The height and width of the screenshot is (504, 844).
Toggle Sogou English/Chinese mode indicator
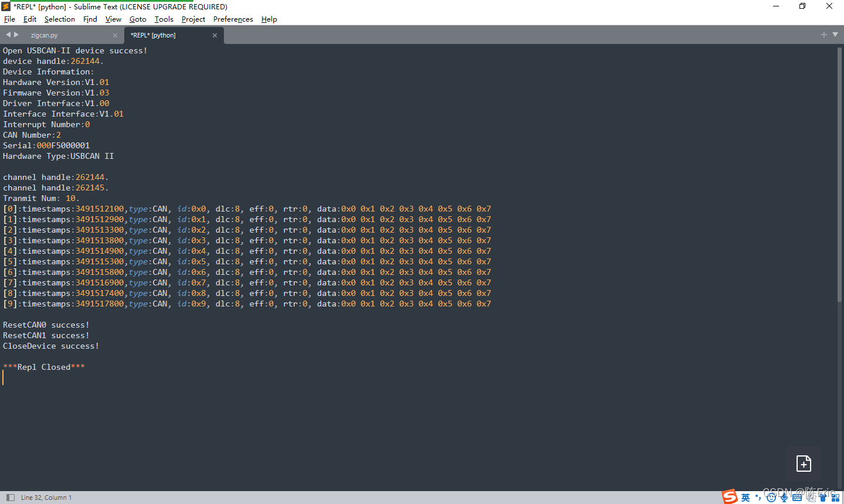click(746, 498)
